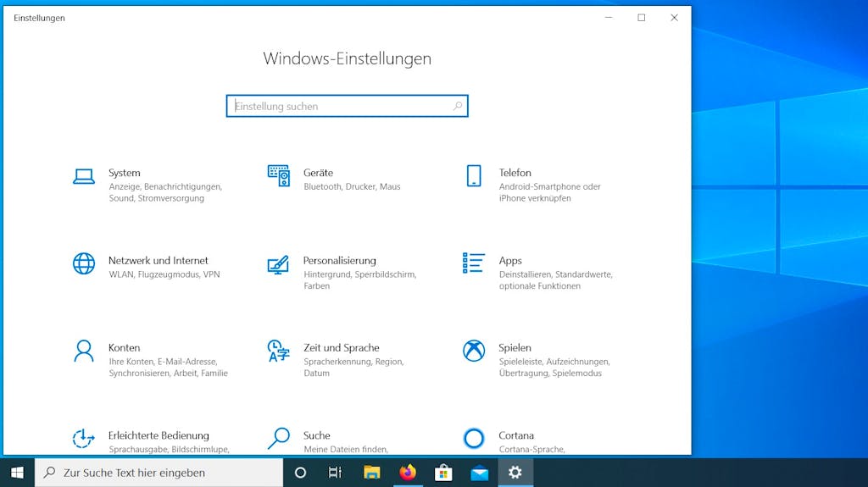Open the Apps list icon
The image size is (868, 487).
coord(474,263)
